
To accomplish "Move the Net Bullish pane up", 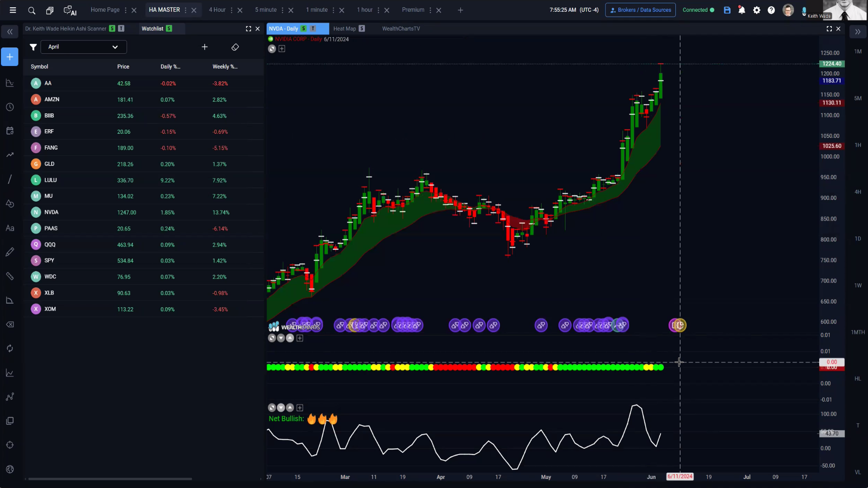I will [290, 408].
